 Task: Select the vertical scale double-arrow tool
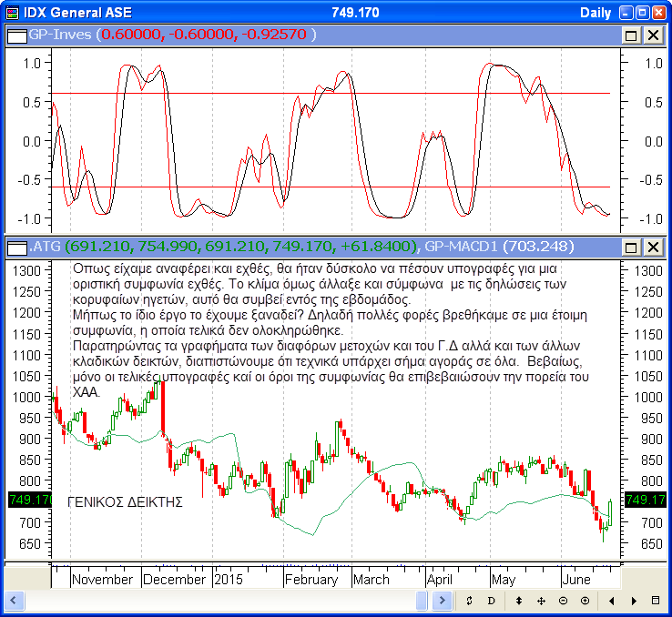point(519,601)
